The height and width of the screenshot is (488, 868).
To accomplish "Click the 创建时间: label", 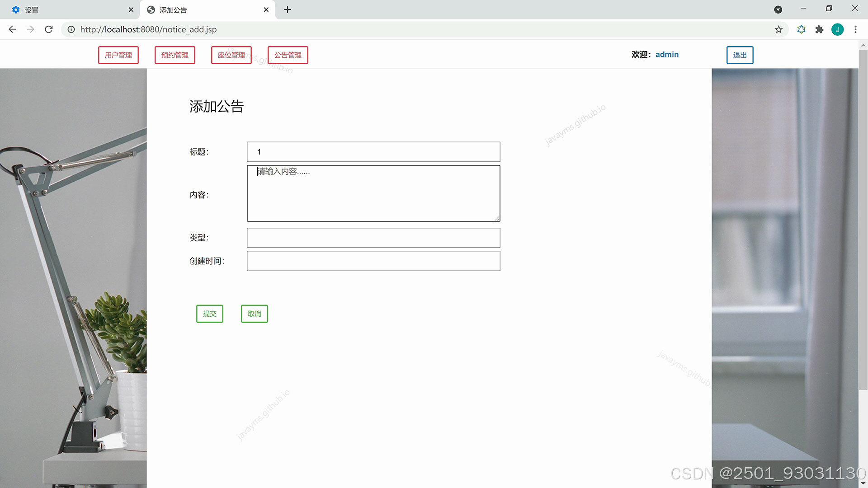I will click(207, 261).
